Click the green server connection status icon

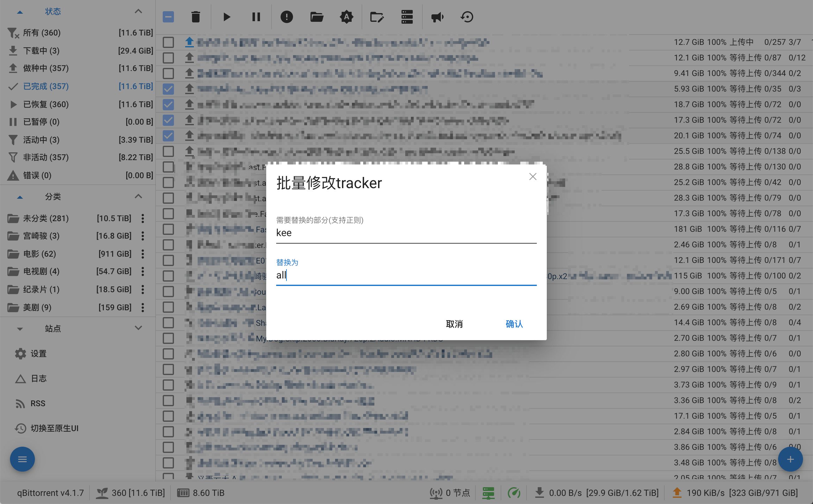(x=488, y=493)
